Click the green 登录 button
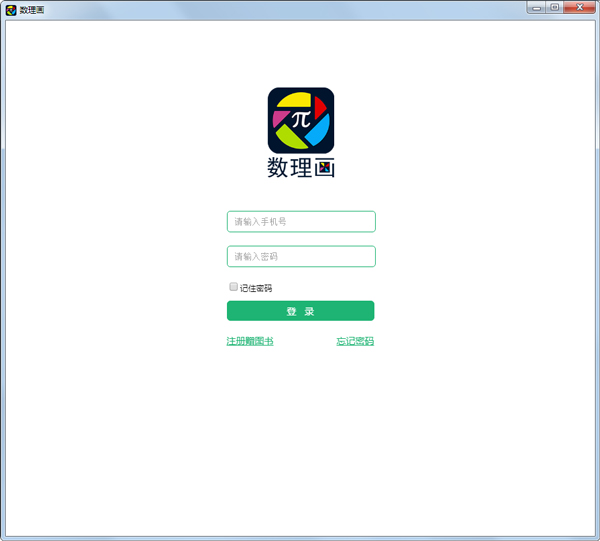The width and height of the screenshot is (600, 541). (300, 311)
